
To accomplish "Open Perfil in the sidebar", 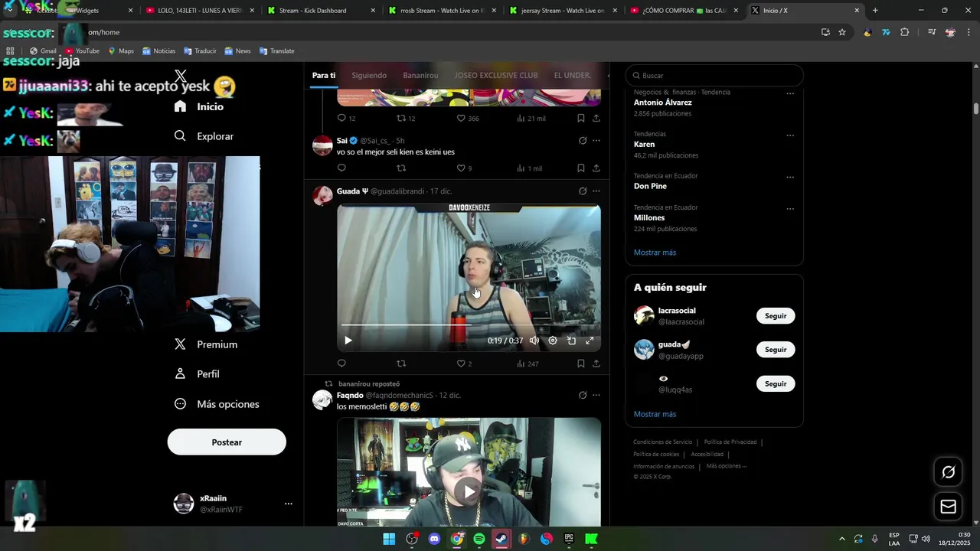I will [x=197, y=374].
